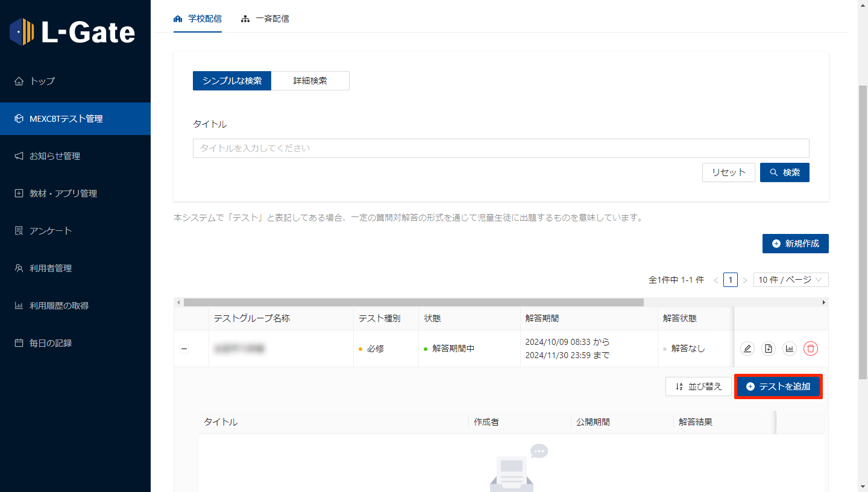Click the 並び替え sort button
This screenshot has width=868, height=492.
[x=698, y=386]
